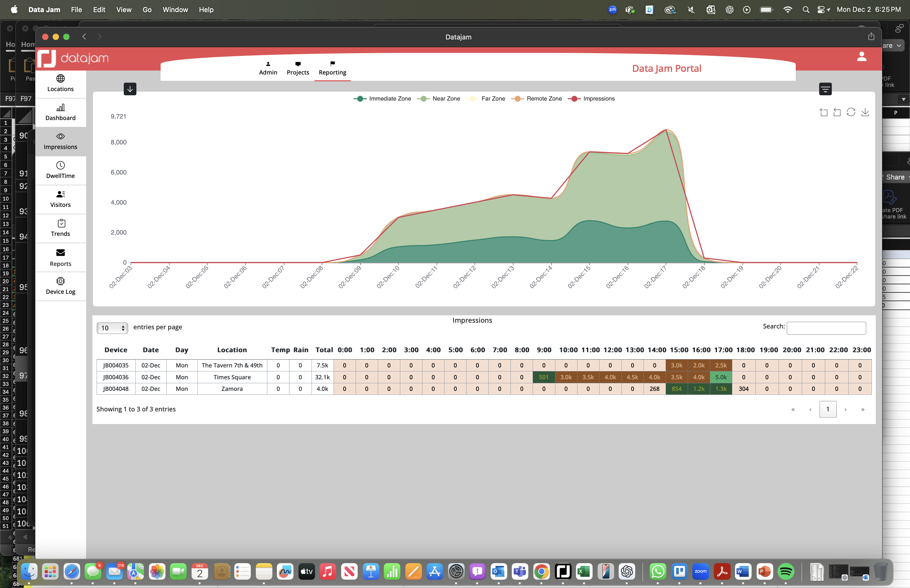Screen dimensions: 910x588
Task: Refresh the chart using the reload icon
Action: click(x=851, y=112)
